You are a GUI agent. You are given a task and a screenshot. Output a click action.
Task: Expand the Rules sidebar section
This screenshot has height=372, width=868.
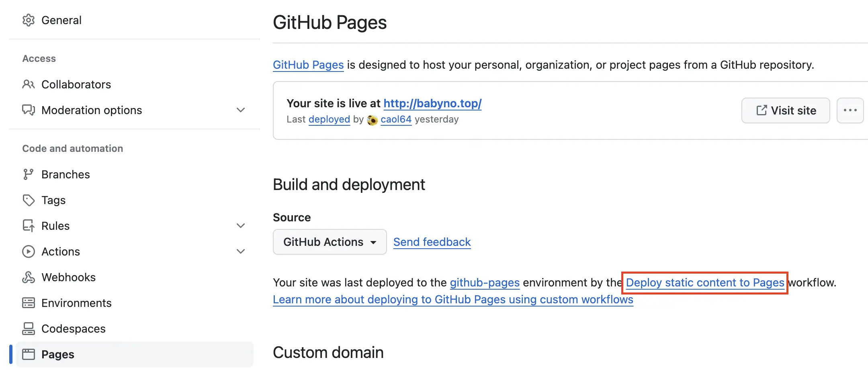tap(240, 225)
